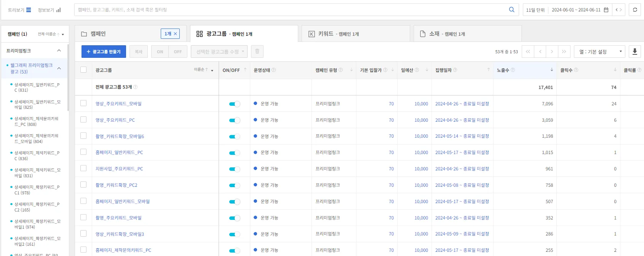Check the 촬영_키워드확장_모바일6 row checkbox
Image resolution: width=644 pixels, height=256 pixels.
pyautogui.click(x=83, y=136)
